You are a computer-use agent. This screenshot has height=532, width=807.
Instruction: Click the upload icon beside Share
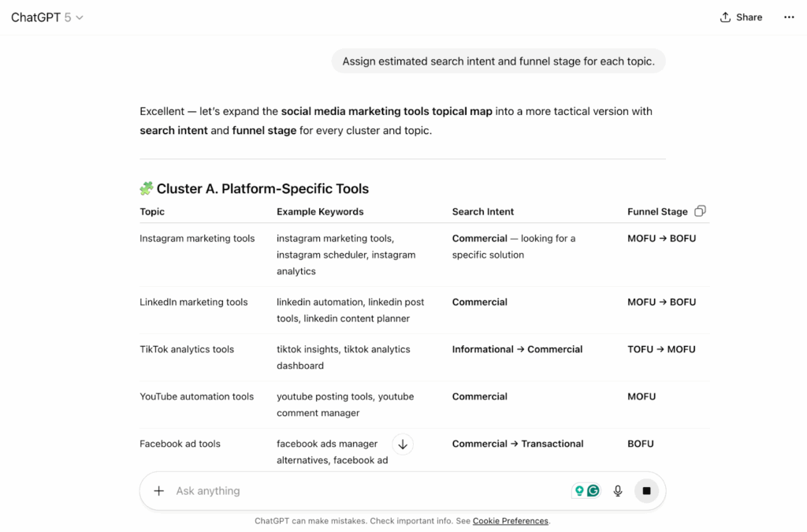pos(725,17)
